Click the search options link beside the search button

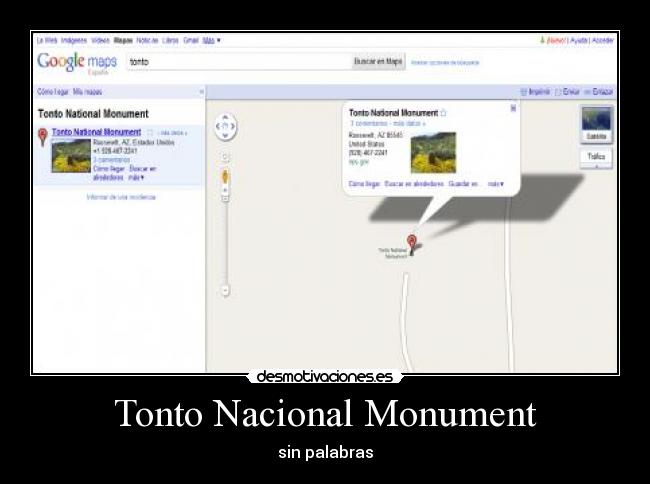tap(445, 63)
